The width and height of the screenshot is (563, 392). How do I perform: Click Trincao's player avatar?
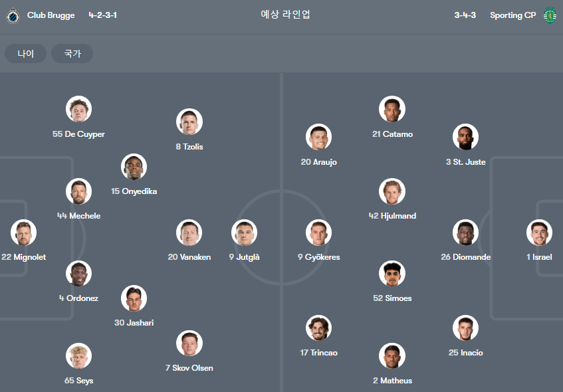(x=318, y=328)
